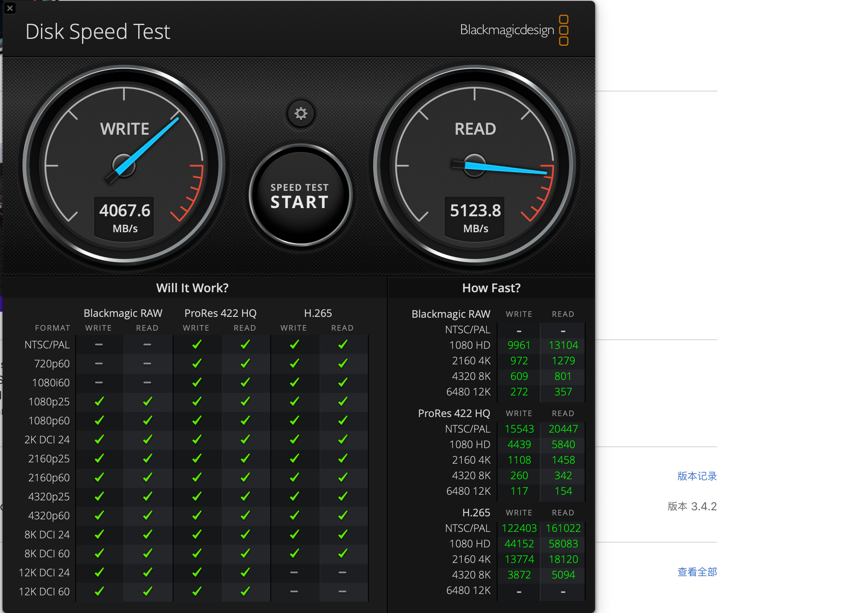868x613 pixels.
Task: Click ProRes 4320 8K write value 260
Action: 519,476
